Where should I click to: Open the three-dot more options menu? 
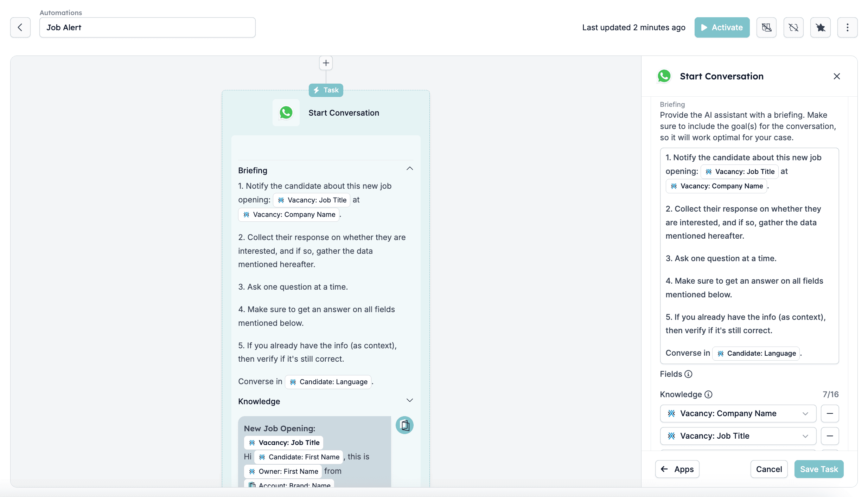coord(848,27)
